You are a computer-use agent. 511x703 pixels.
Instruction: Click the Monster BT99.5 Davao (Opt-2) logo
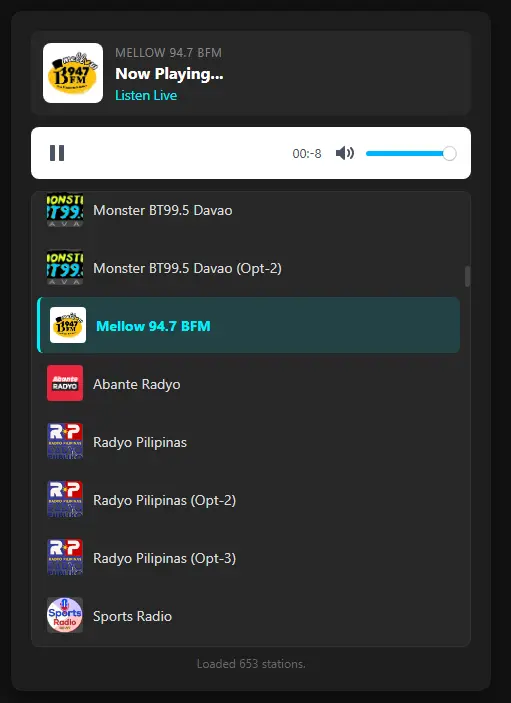[x=65, y=268]
